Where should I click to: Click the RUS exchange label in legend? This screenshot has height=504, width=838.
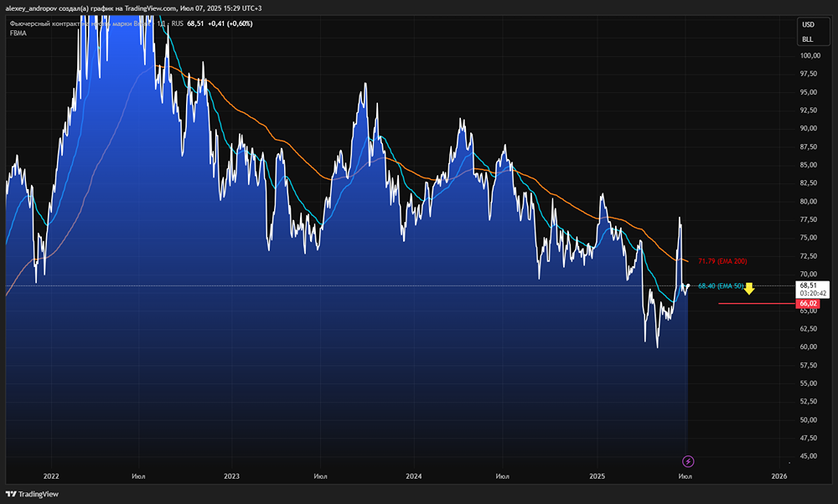coord(177,23)
